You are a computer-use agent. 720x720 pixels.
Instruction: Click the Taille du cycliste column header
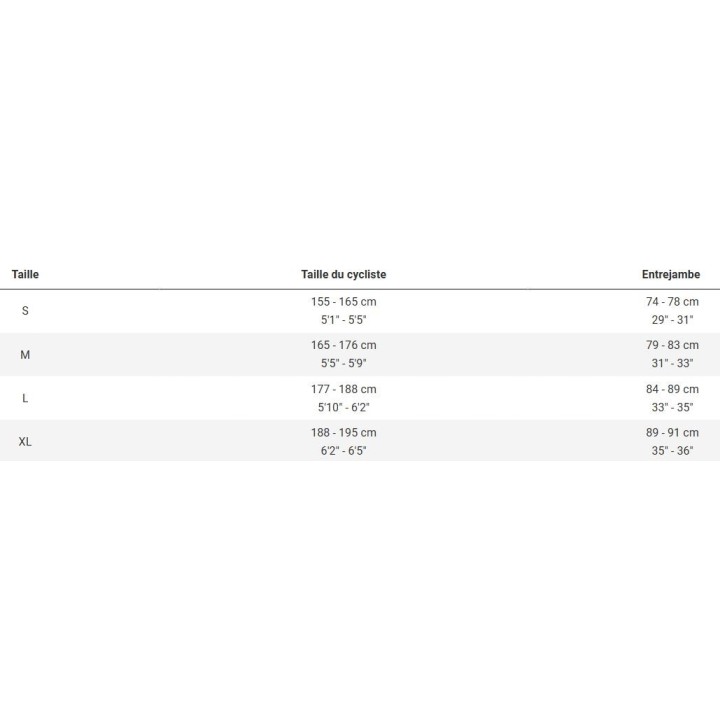point(343,274)
